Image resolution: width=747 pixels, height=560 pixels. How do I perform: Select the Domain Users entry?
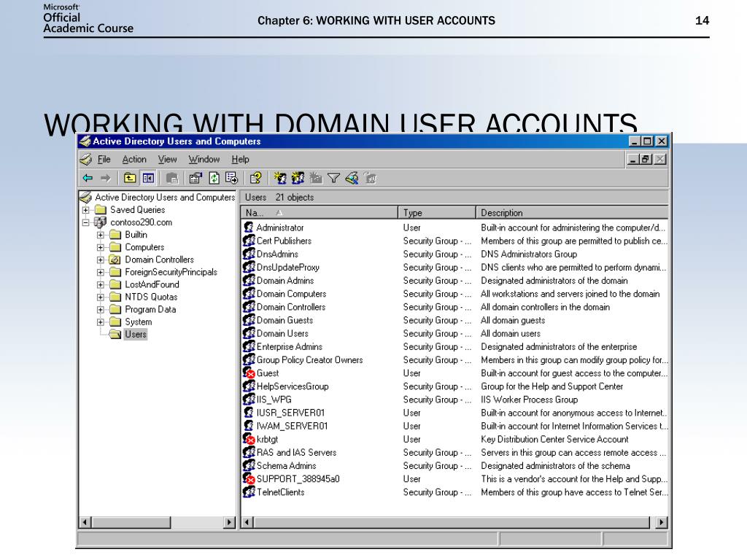point(282,333)
